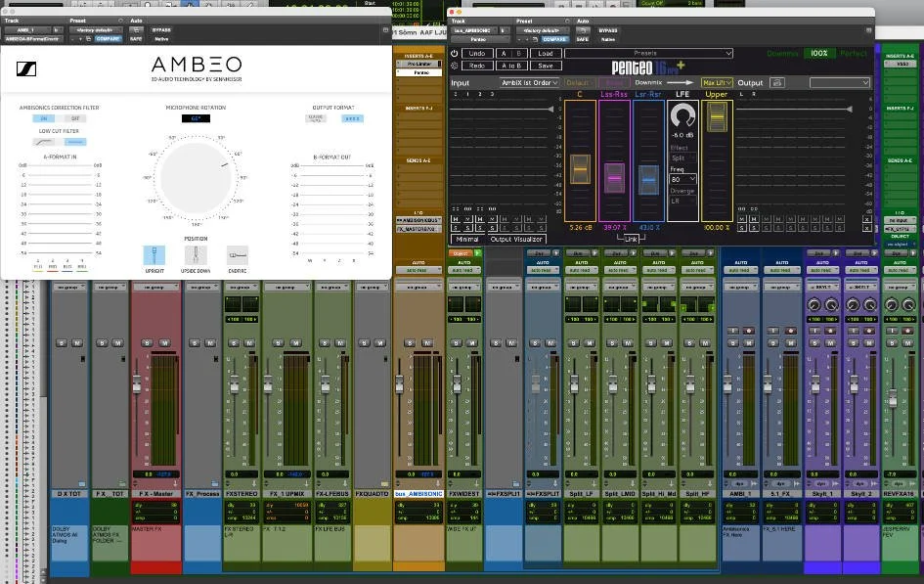Select the Upside Down position icon
Viewport: 924px width, 584px height.
pos(196,254)
